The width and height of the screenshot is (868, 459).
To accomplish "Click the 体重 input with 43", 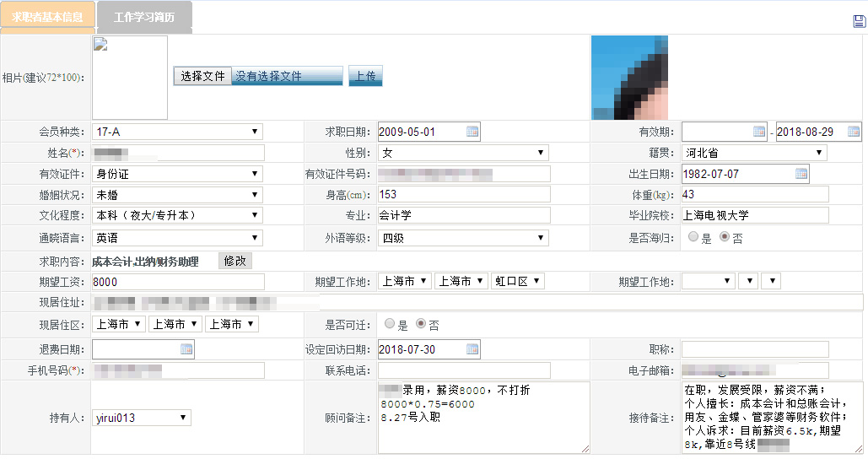I will pos(755,194).
